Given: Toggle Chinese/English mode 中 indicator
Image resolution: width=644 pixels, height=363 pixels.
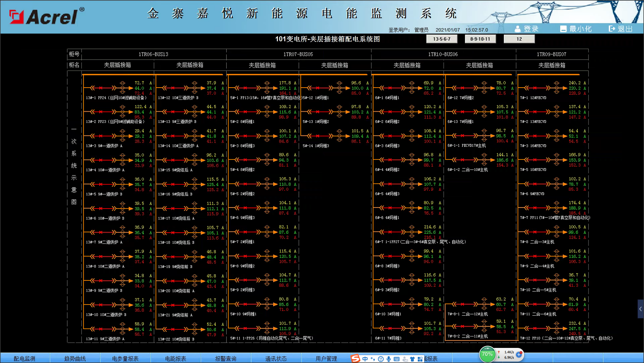Looking at the screenshot, I should tap(365, 359).
